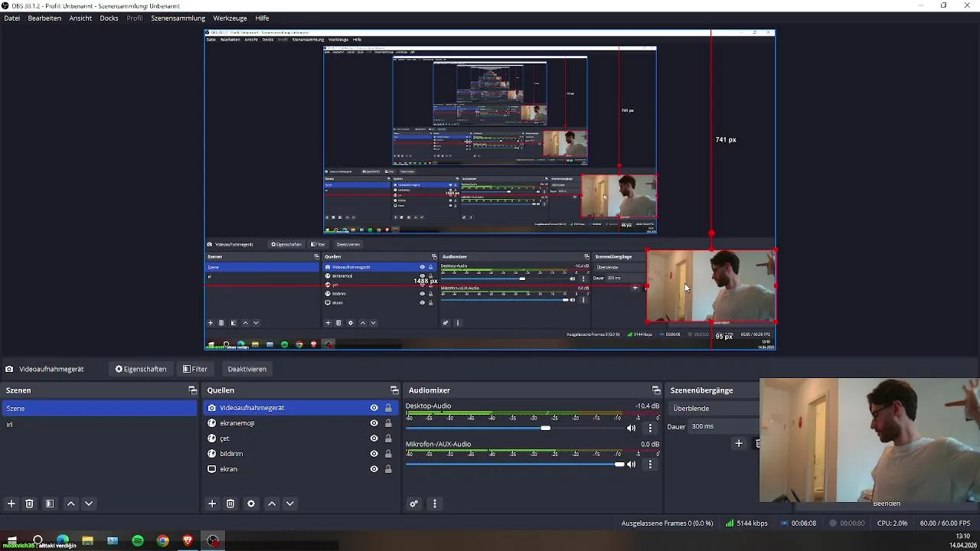
Task: Undock the Szenen panel
Action: coord(192,390)
